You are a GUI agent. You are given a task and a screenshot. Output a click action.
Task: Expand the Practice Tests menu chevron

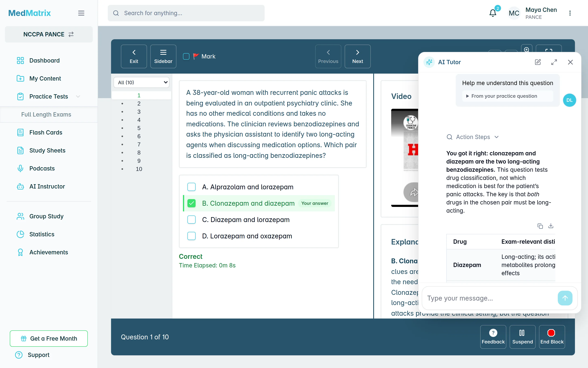[x=78, y=97]
